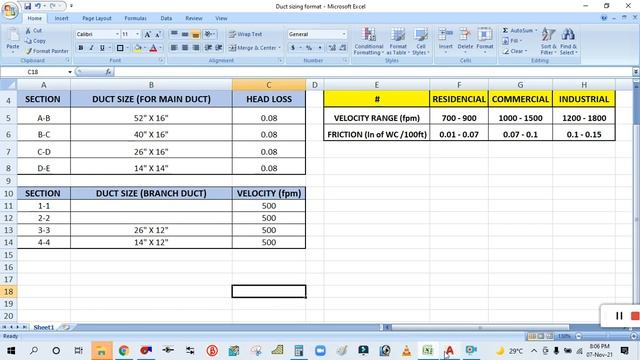The width and height of the screenshot is (640, 360).
Task: Apply percent style number format
Action: (x=309, y=48)
